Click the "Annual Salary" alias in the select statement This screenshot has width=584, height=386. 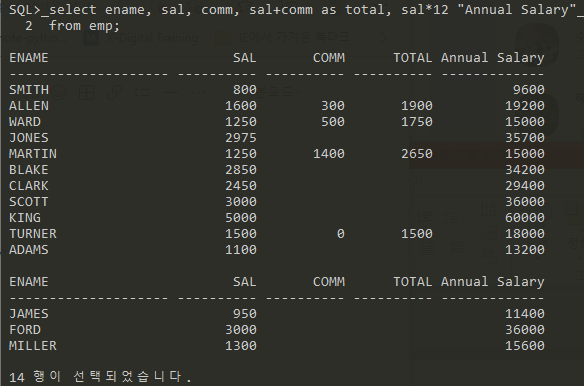pos(516,10)
